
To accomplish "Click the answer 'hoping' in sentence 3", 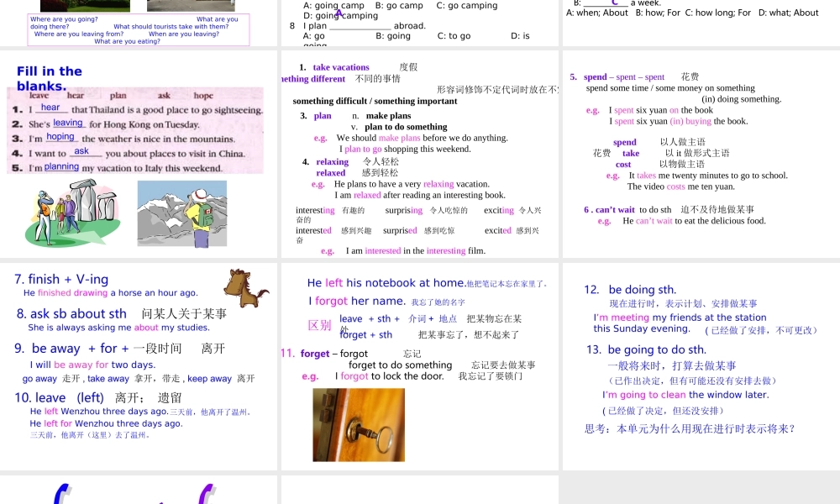I will coord(60,137).
